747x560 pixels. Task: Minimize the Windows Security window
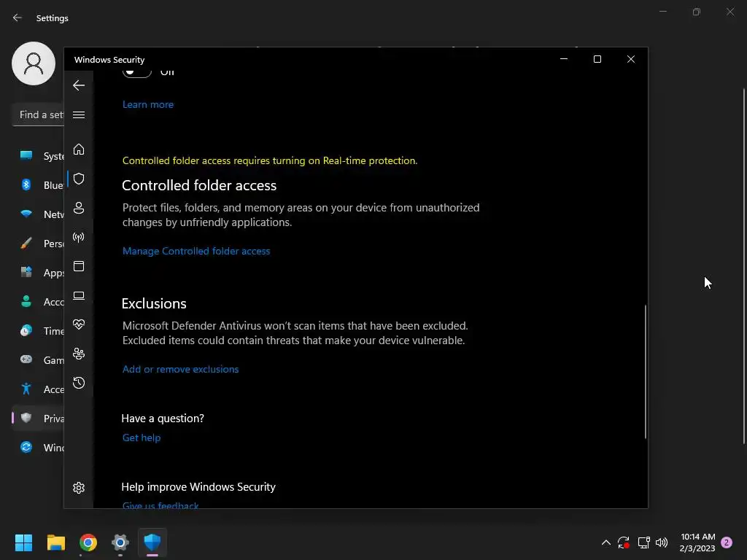(x=564, y=59)
